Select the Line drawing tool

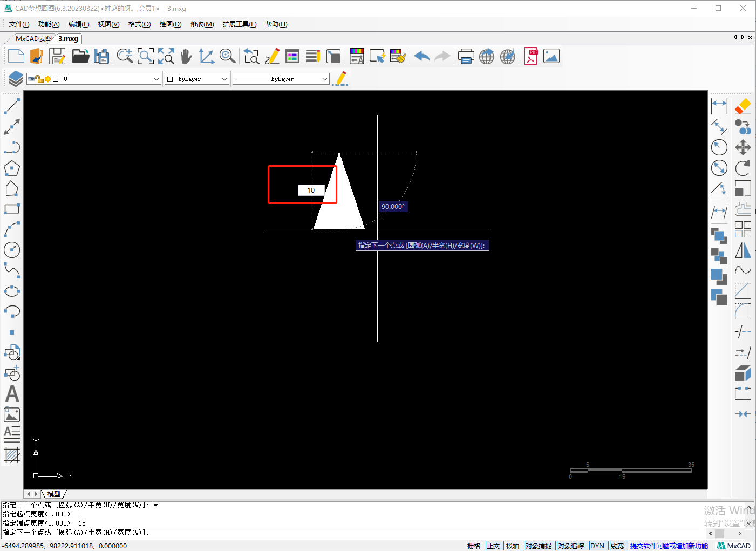(12, 106)
